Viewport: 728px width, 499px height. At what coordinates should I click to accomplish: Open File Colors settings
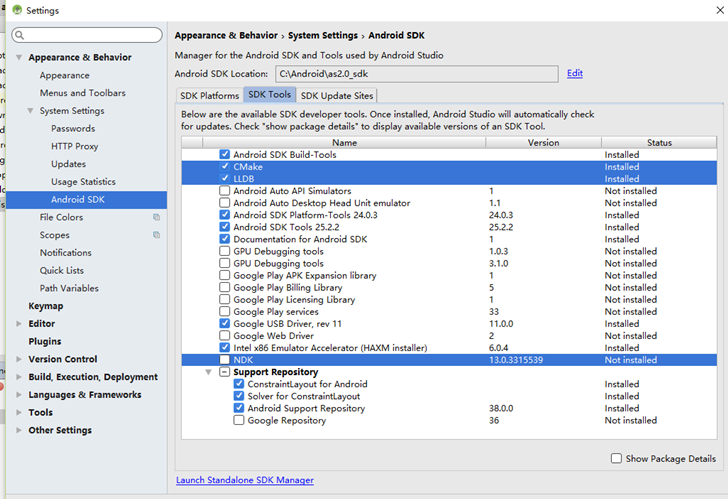tap(61, 217)
